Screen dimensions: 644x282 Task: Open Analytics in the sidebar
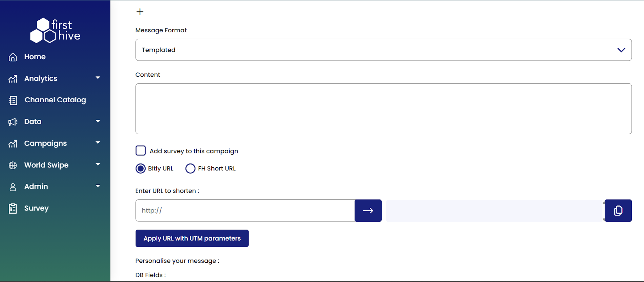(x=41, y=79)
